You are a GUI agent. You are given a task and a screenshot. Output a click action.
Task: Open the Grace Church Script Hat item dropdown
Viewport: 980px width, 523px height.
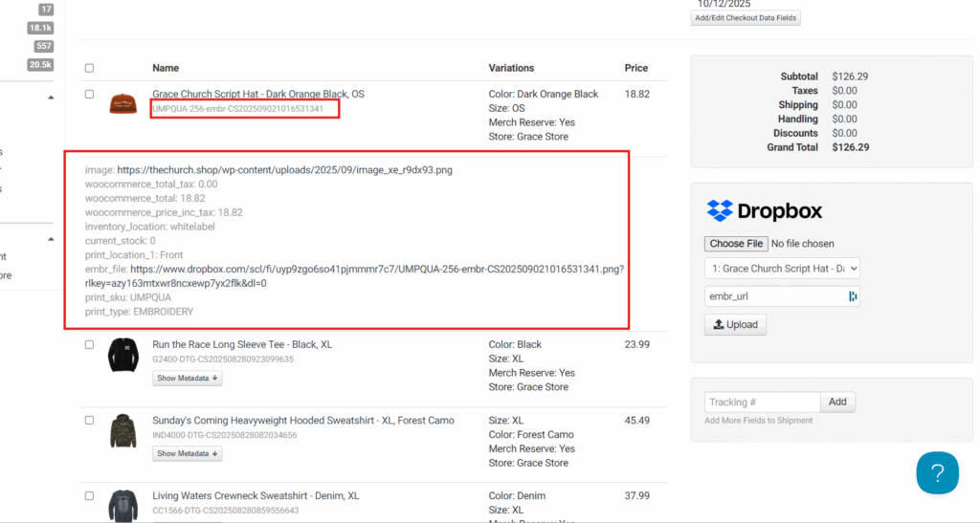(x=782, y=269)
